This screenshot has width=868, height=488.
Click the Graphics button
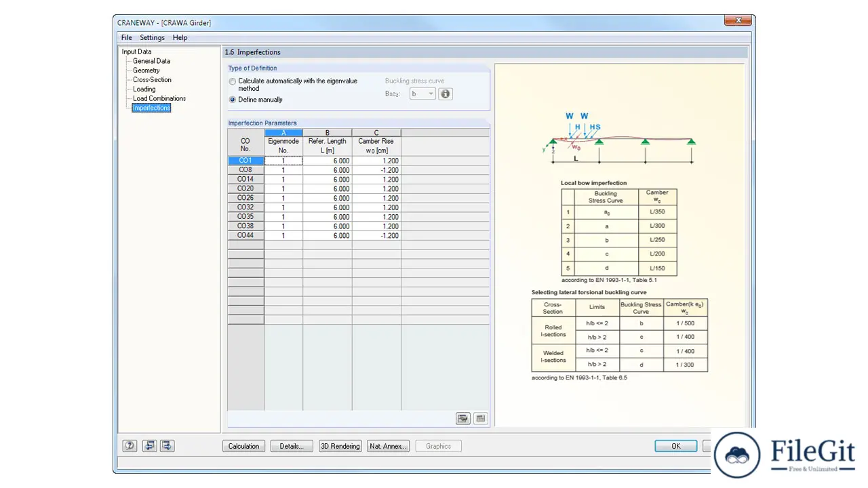438,446
